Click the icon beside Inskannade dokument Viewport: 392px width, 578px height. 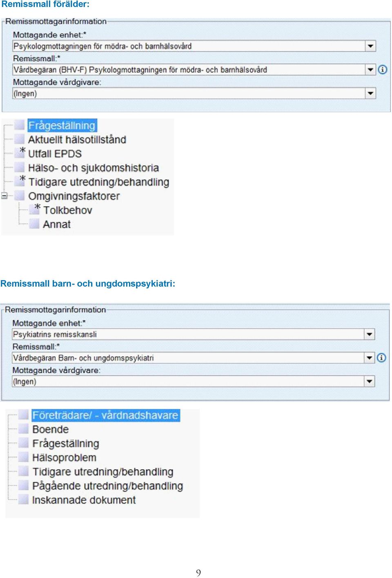pyautogui.click(x=24, y=499)
